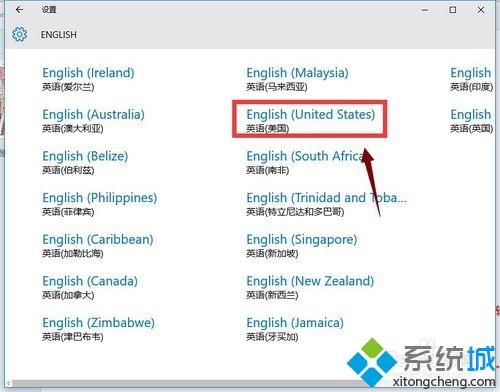Select English (Malaysia) option

pyautogui.click(x=297, y=79)
